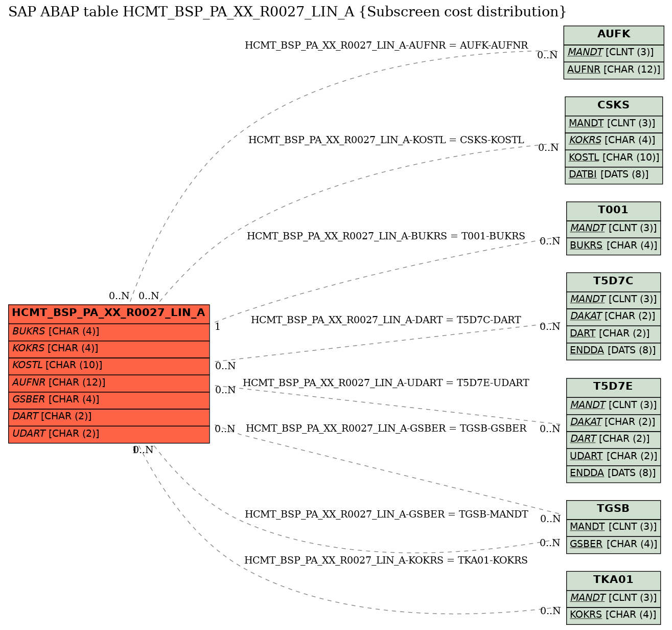672x630 pixels.
Task: Click the T5D7C table header
Action: 613,281
